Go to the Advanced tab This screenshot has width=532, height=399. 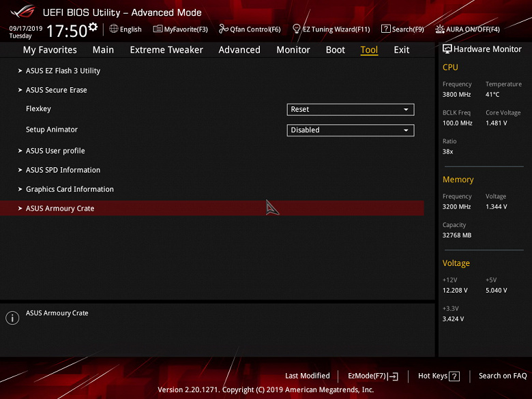(x=239, y=50)
